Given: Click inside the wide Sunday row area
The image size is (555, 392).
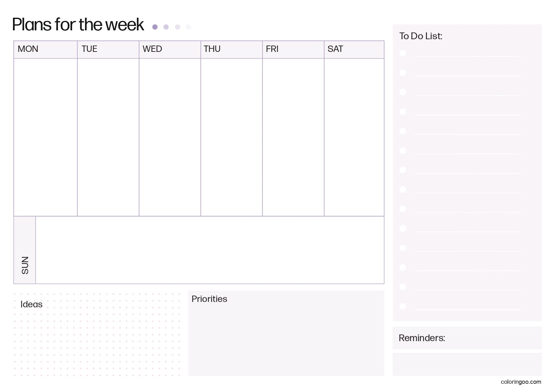Looking at the screenshot, I should pos(210,250).
